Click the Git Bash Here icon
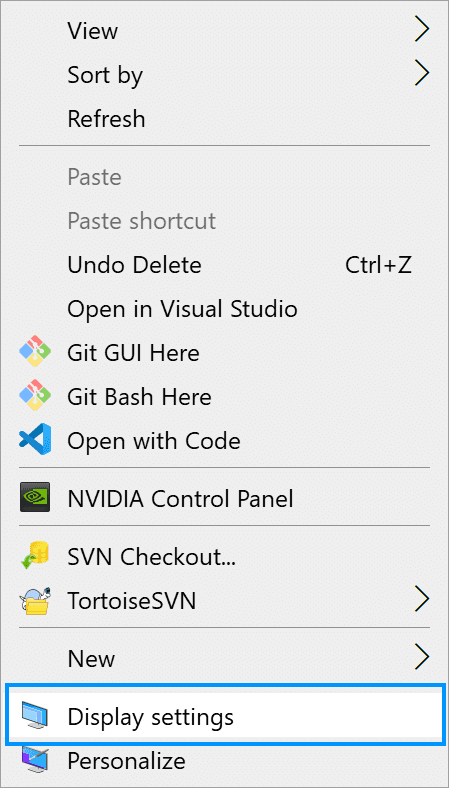Screen dimensions: 449x788 (x=35, y=397)
